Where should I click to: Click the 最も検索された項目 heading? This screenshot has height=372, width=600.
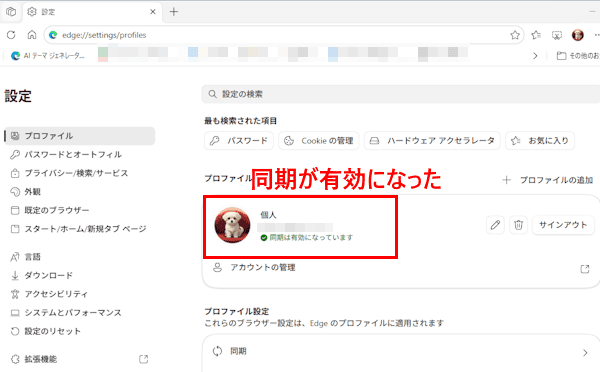coord(240,121)
